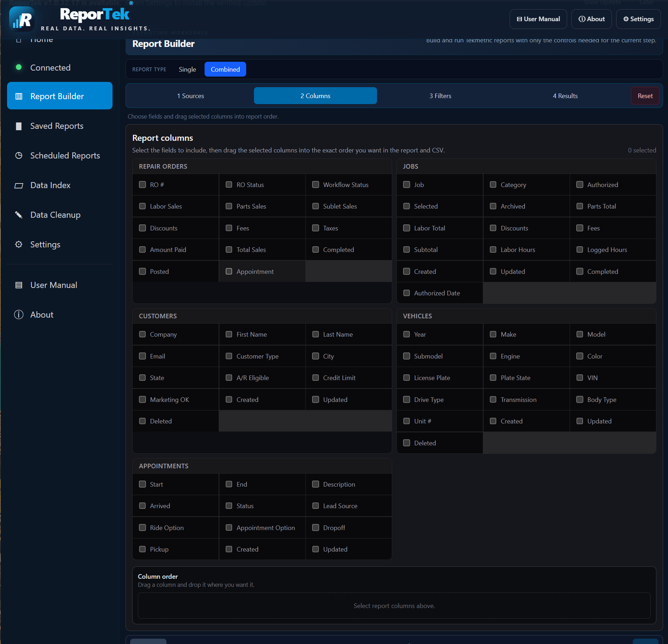Click the About info icon in sidebar
Image resolution: width=668 pixels, height=644 pixels.
[19, 315]
